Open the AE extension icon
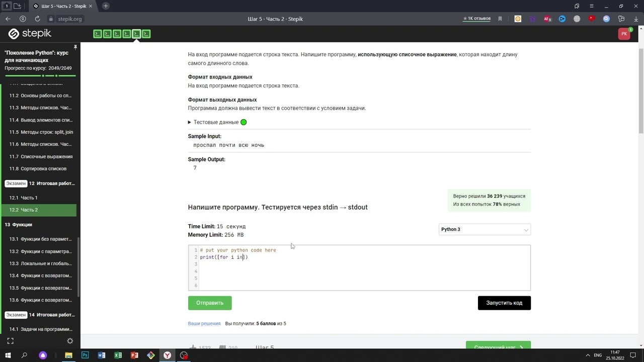644x362 pixels. point(547,19)
